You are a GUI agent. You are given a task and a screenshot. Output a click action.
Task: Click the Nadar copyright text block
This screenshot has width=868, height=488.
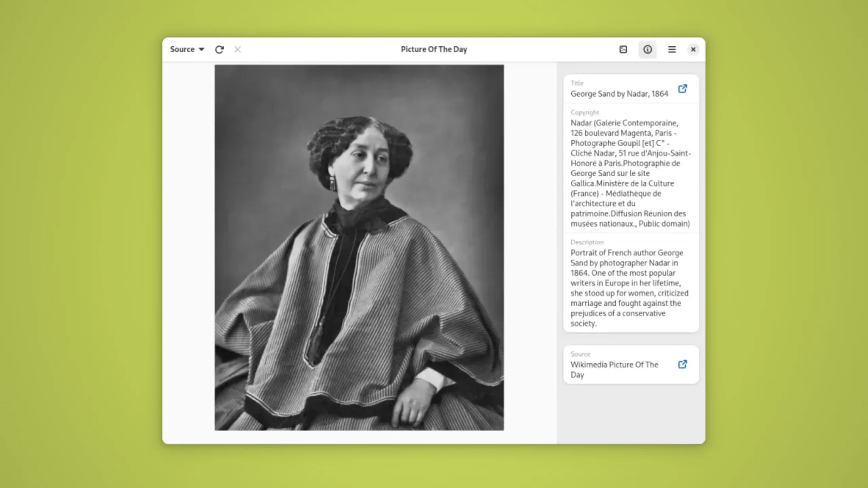click(630, 173)
